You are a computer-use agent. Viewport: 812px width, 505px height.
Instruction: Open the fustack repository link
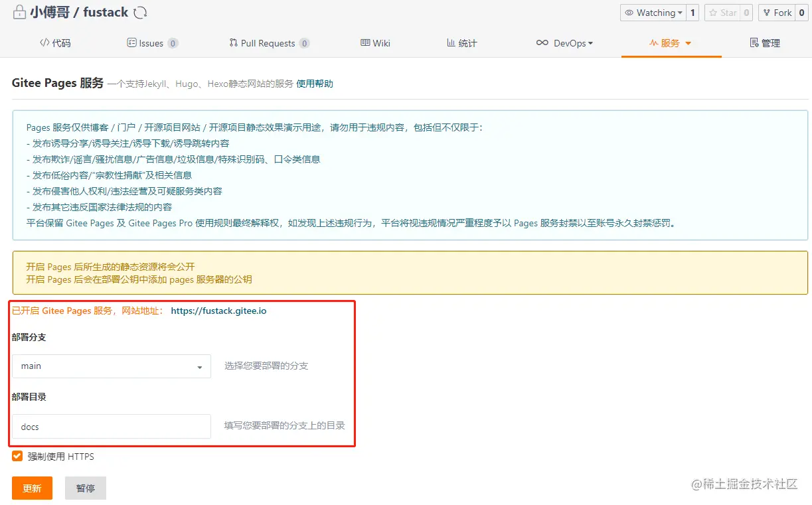106,13
